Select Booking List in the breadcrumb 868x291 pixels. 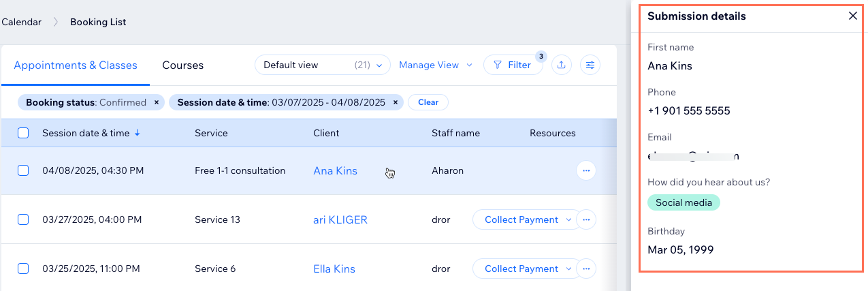click(98, 22)
